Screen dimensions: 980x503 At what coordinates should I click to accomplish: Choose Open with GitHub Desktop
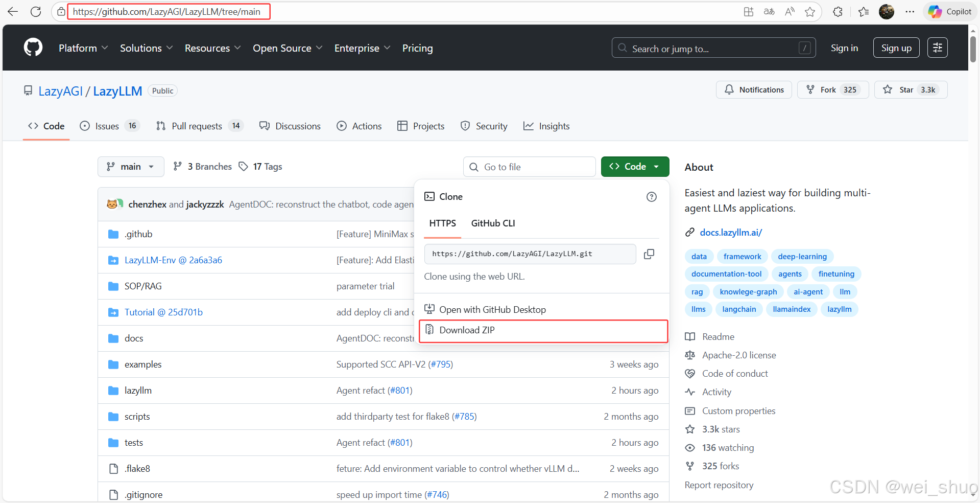[x=542, y=310]
